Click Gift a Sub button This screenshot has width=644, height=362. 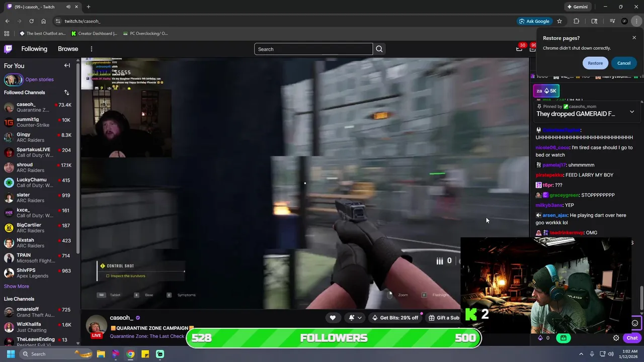tap(444, 318)
